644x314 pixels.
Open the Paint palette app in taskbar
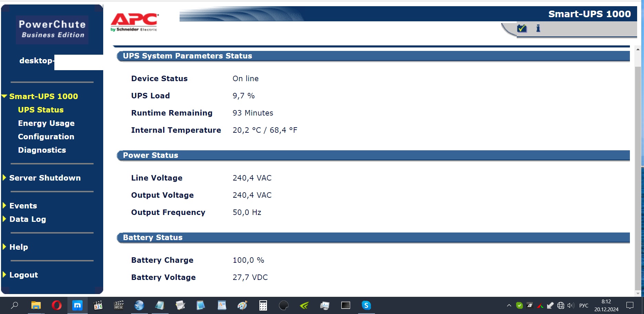pyautogui.click(x=242, y=305)
